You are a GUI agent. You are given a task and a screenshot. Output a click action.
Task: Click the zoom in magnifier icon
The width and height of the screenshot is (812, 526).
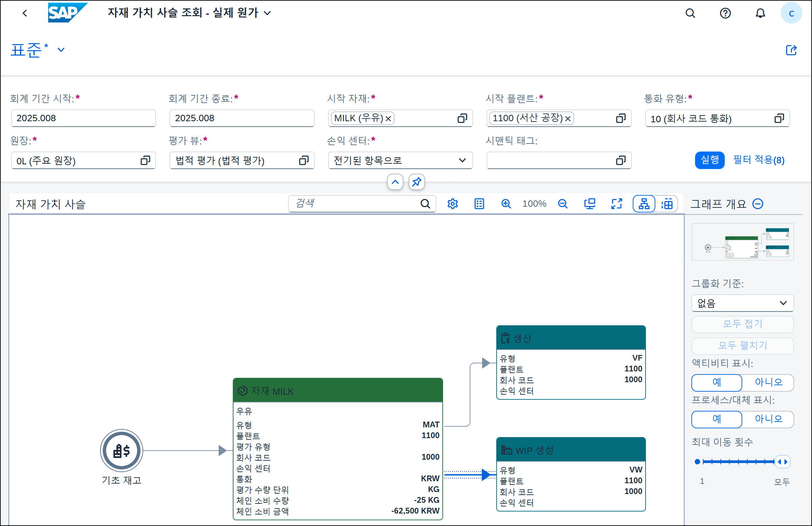[506, 204]
